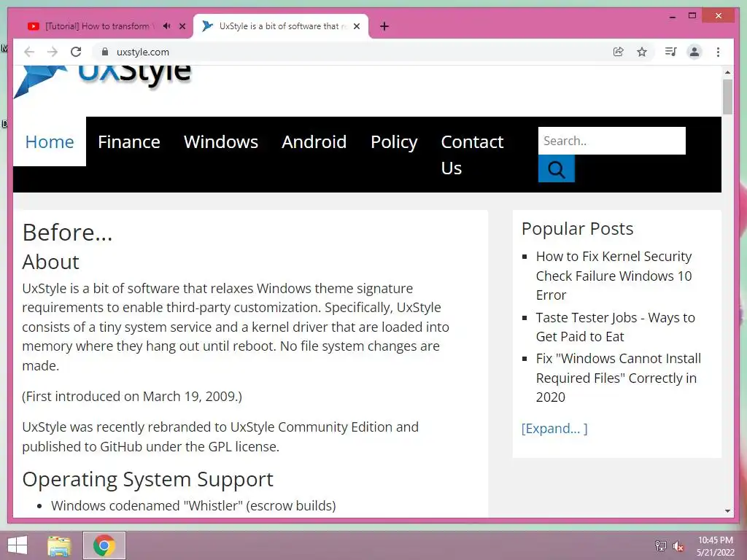Close the YouTube tutorial tab

(x=182, y=26)
